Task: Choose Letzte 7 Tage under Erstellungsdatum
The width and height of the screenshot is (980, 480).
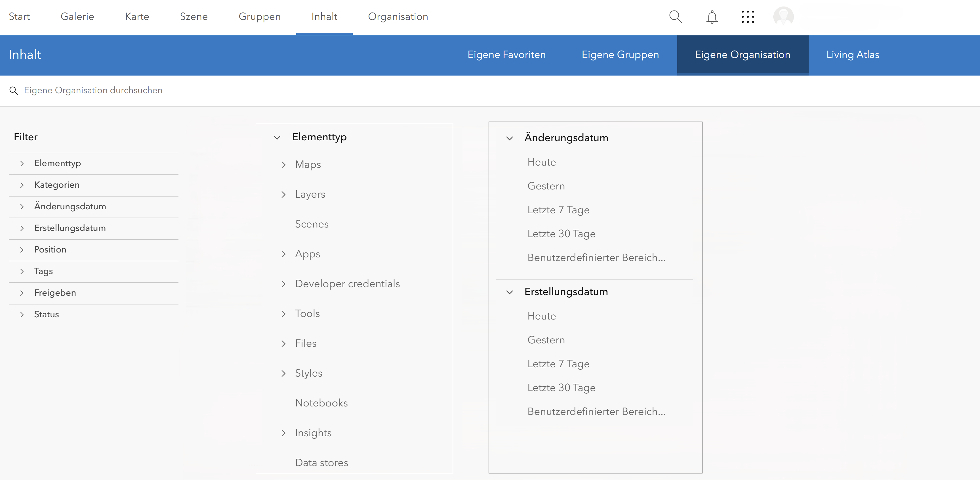Action: click(x=558, y=364)
